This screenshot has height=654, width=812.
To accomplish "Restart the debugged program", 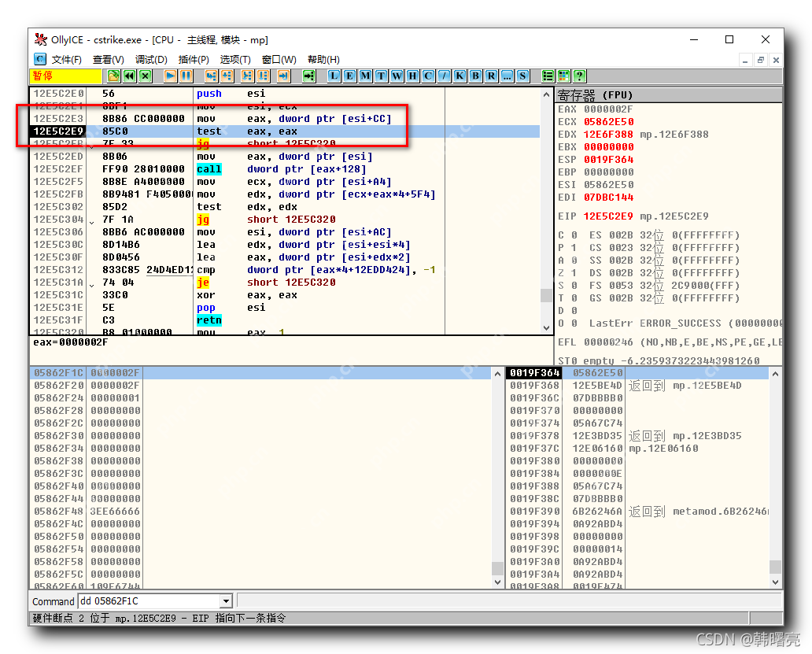I will coord(128,76).
